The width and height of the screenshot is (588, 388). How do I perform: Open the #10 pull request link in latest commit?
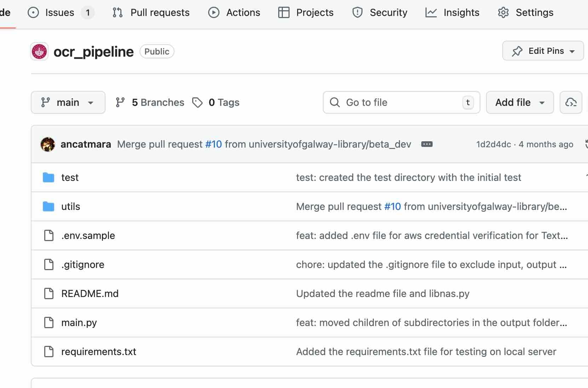click(213, 144)
